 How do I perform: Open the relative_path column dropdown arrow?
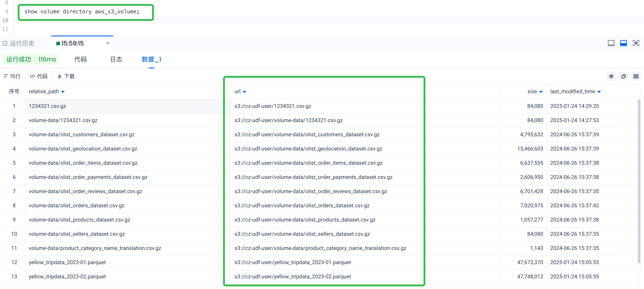tap(63, 92)
